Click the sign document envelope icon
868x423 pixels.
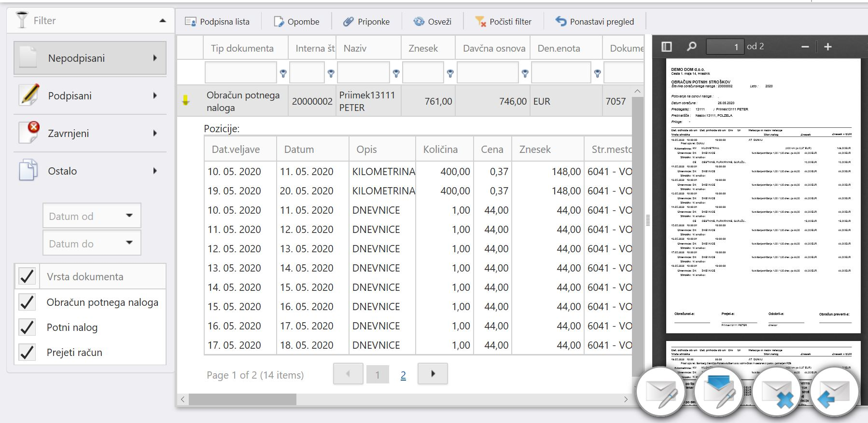pos(661,392)
